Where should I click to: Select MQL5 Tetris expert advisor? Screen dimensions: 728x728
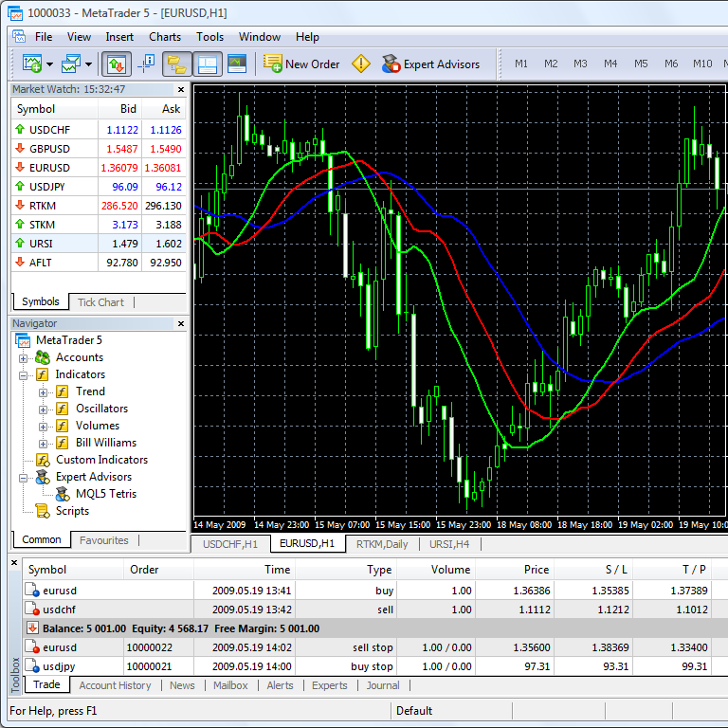(105, 494)
